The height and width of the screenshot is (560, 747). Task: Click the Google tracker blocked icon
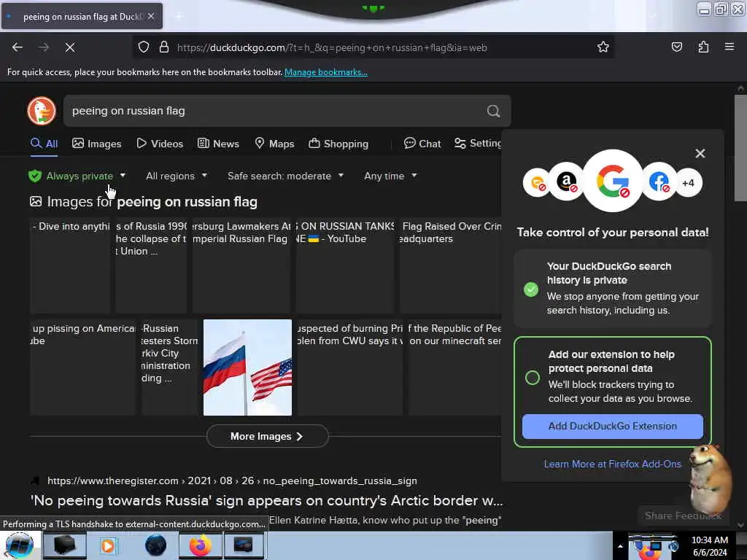(613, 181)
